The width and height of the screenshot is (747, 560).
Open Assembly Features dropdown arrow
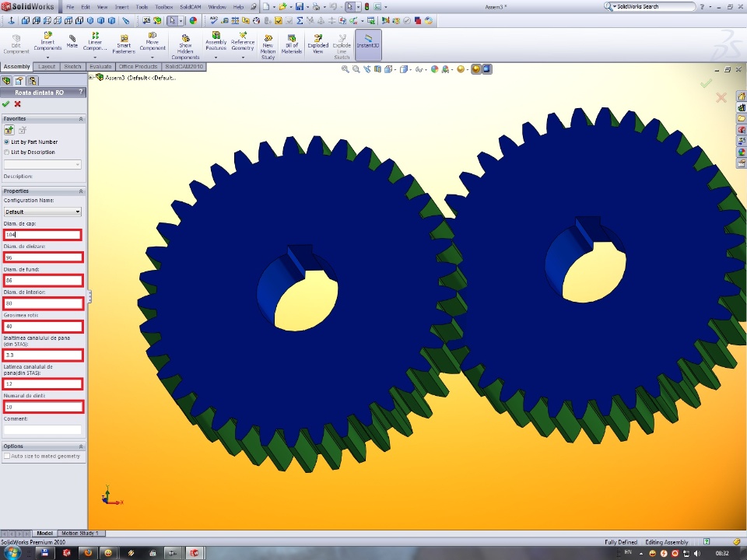216,57
